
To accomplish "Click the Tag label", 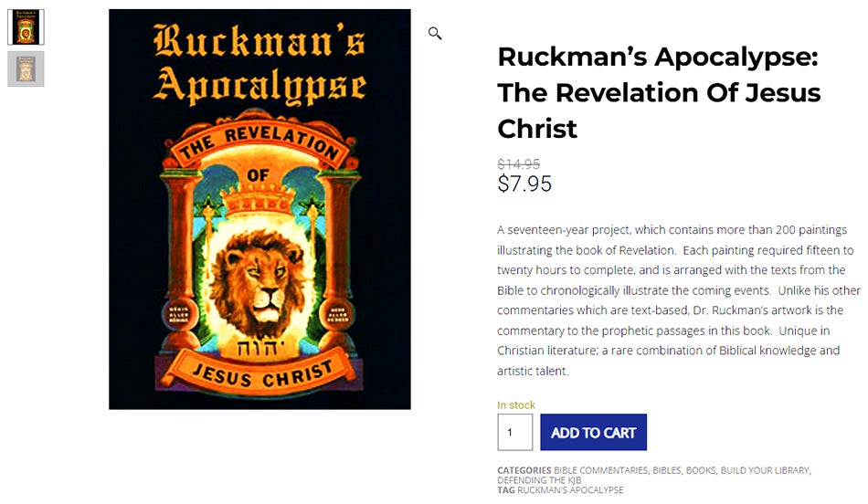I will pyautogui.click(x=506, y=490).
